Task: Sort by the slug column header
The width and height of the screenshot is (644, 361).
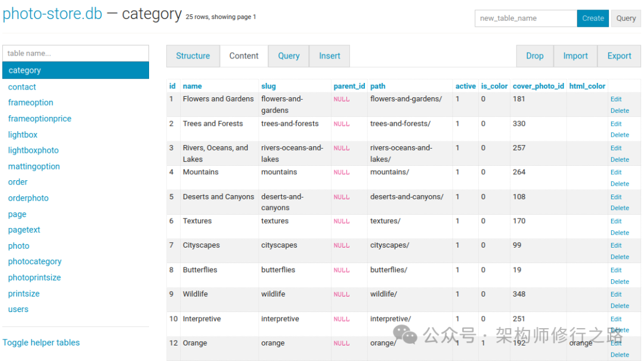Action: pyautogui.click(x=268, y=86)
